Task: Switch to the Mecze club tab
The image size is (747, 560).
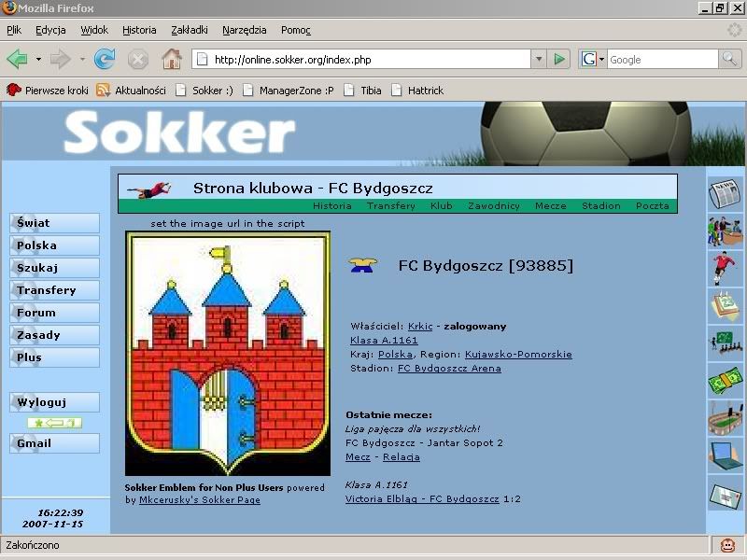Action: coord(550,205)
